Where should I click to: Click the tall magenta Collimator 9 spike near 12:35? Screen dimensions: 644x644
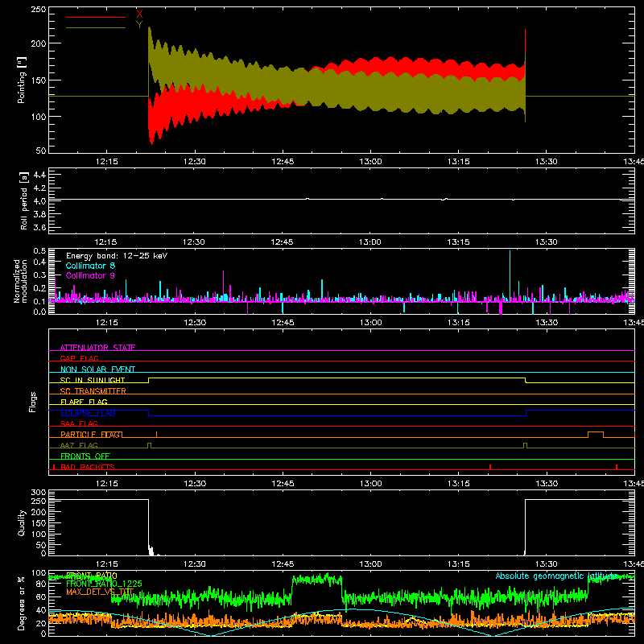click(x=224, y=286)
